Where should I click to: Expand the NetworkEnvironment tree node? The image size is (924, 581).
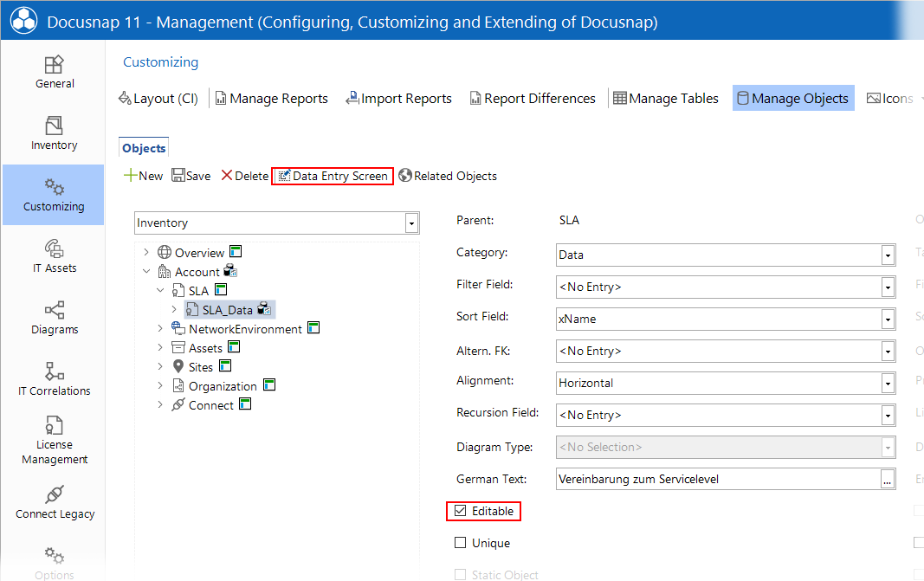[160, 329]
